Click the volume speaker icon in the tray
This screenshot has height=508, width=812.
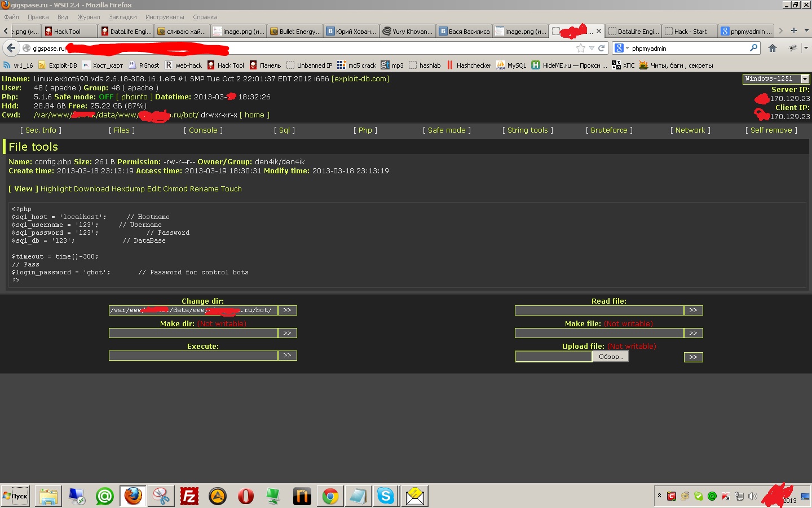pos(753,496)
